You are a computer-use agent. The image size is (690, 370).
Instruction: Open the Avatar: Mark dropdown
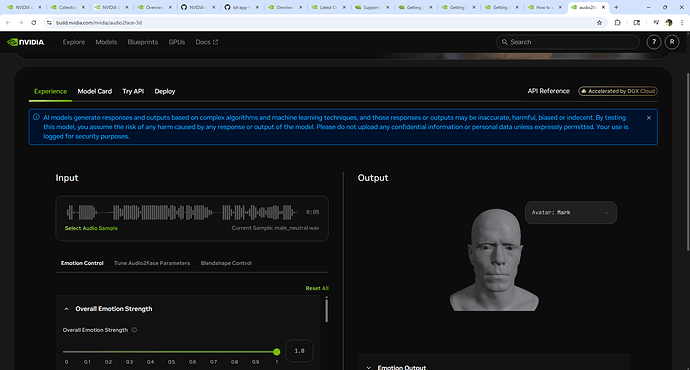coord(571,212)
